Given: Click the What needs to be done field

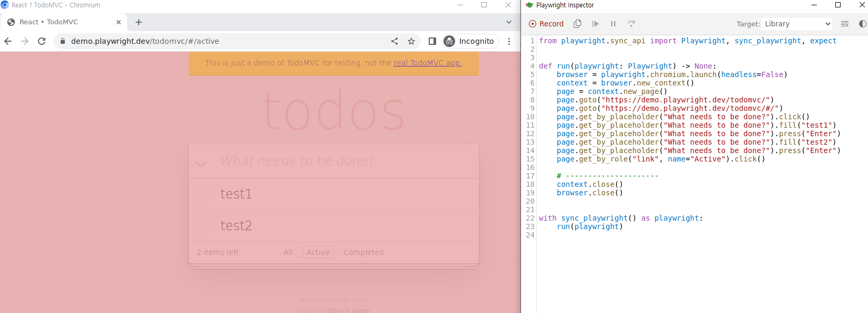Looking at the screenshot, I should [x=334, y=161].
